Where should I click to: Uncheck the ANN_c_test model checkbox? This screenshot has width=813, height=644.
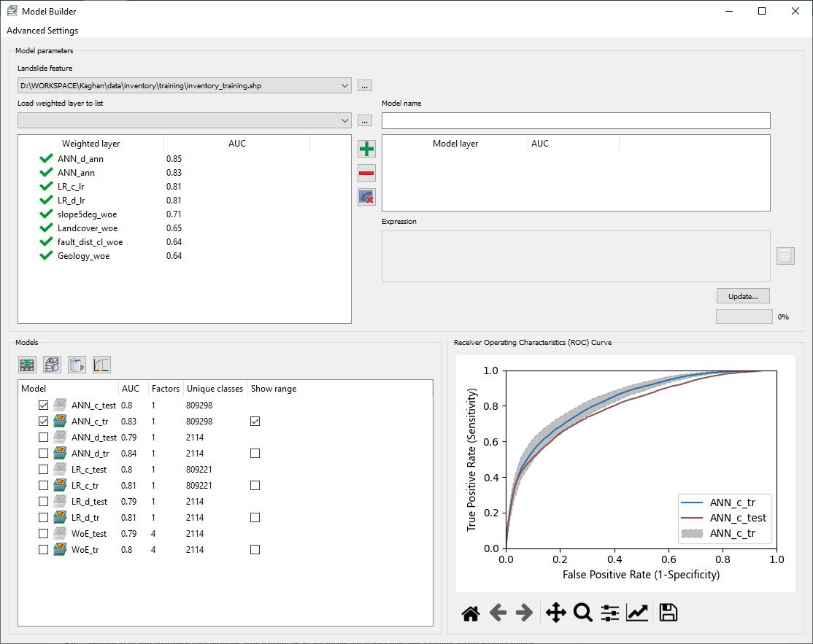(x=44, y=405)
